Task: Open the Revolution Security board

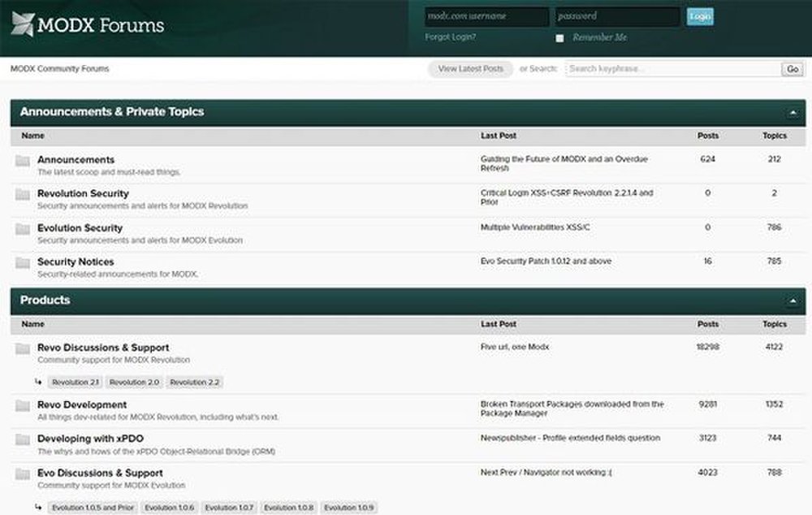Action: (x=83, y=193)
